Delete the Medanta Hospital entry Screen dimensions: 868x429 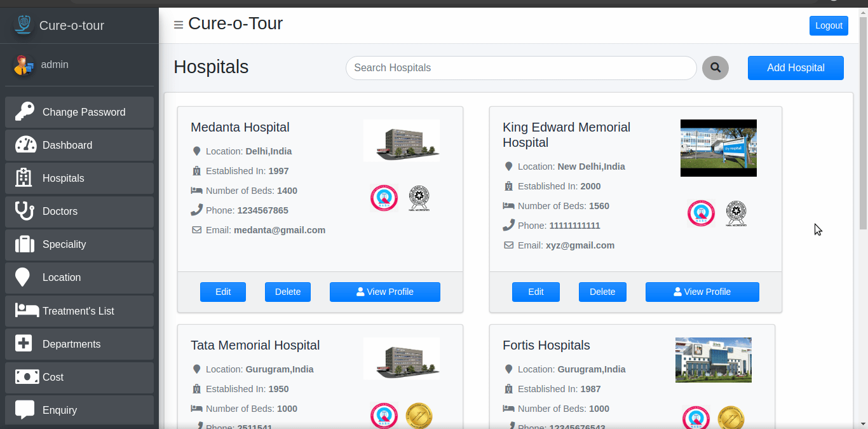pyautogui.click(x=288, y=292)
